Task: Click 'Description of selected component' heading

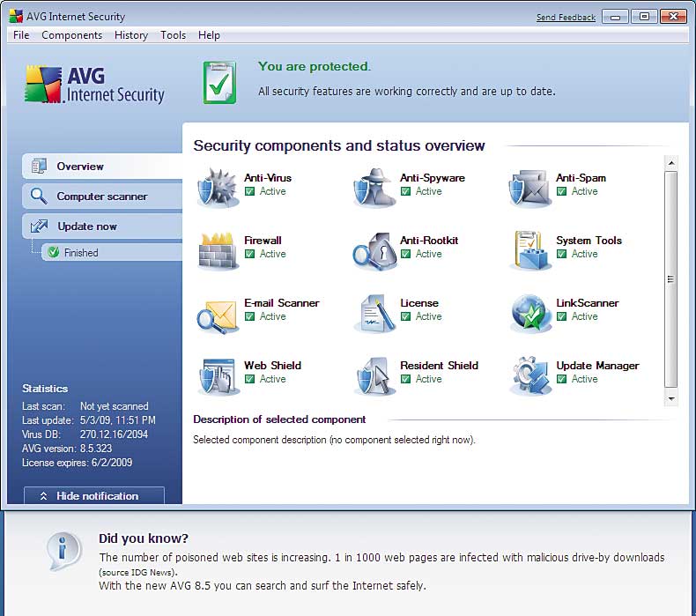Action: pyautogui.click(x=279, y=419)
